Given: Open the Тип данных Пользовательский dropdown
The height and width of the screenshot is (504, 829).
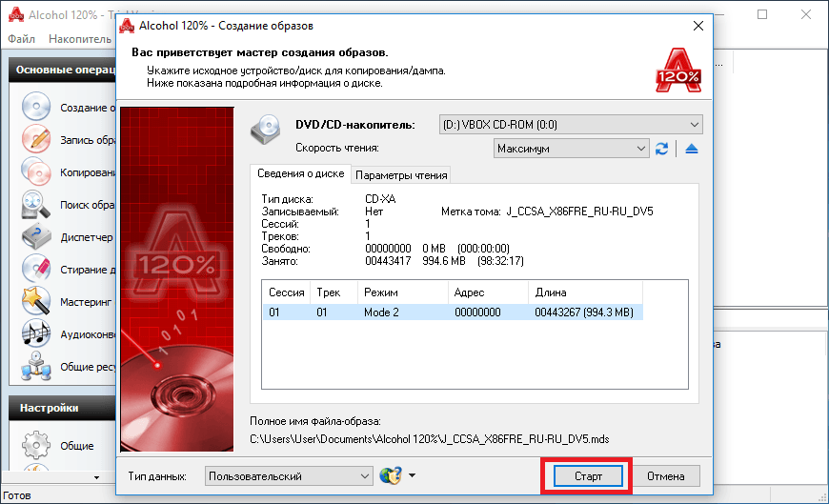Looking at the screenshot, I should [x=289, y=476].
